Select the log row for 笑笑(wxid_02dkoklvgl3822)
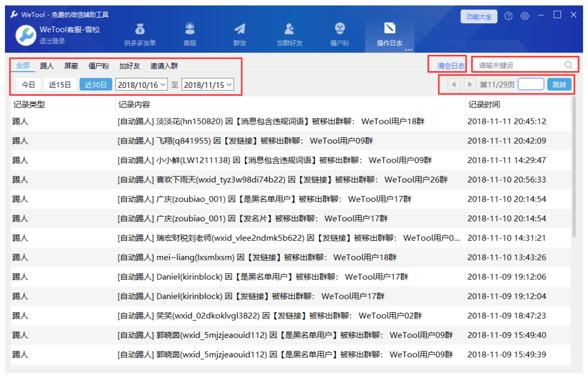The height and width of the screenshot is (380, 588). click(x=291, y=316)
